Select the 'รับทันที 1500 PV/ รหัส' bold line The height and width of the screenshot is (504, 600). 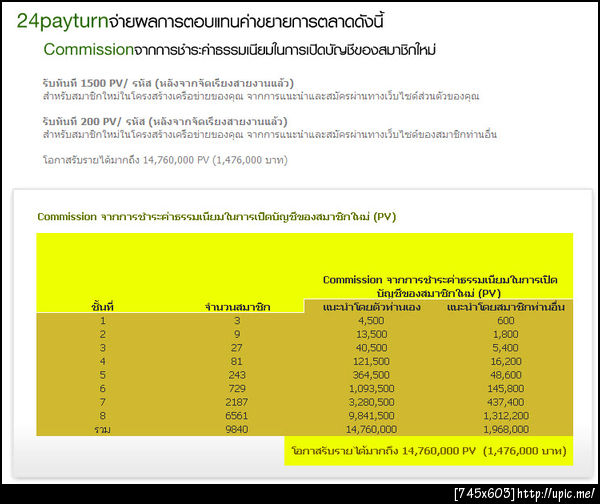pos(168,83)
